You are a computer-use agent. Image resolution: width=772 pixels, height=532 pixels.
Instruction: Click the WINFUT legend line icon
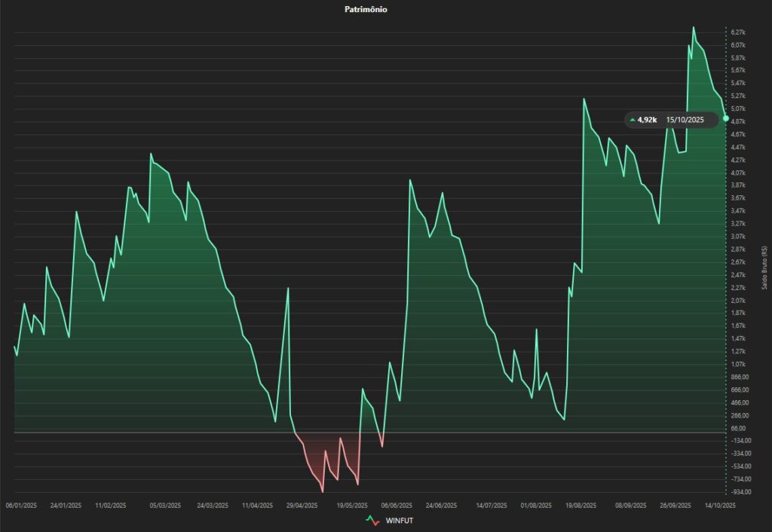tap(372, 520)
